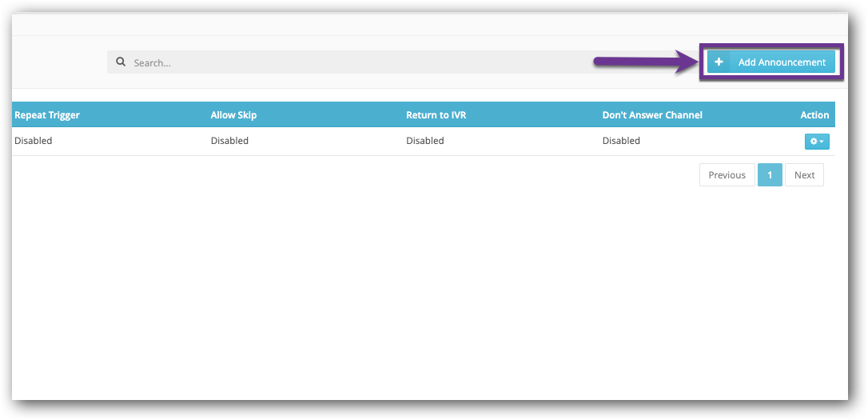Go to the Next page
Image resolution: width=868 pixels, height=420 pixels.
click(x=804, y=175)
